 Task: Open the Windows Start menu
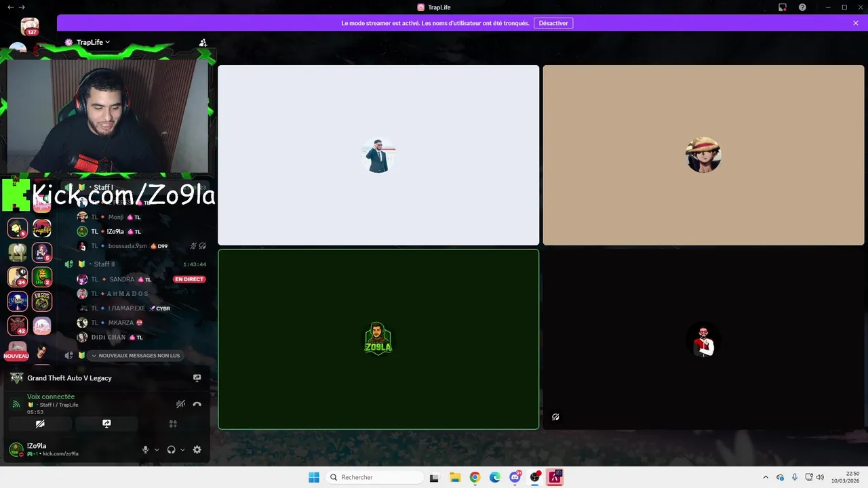314,477
